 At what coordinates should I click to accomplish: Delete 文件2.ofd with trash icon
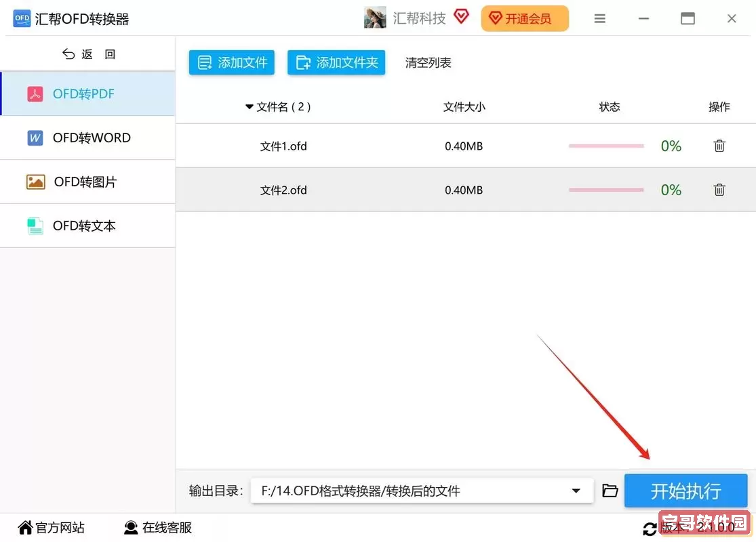click(719, 189)
